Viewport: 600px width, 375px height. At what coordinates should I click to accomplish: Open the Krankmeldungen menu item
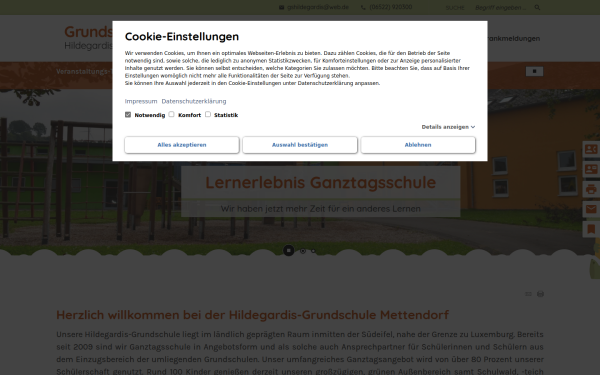tap(514, 38)
